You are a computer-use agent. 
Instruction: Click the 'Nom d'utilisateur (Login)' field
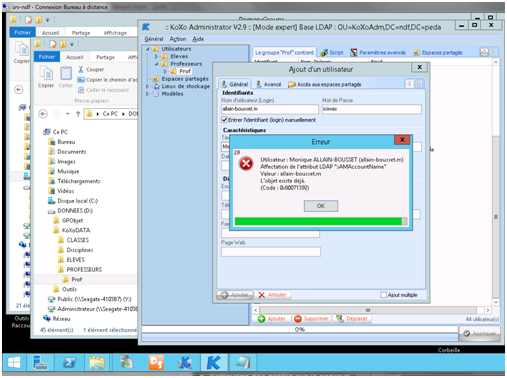click(x=270, y=109)
